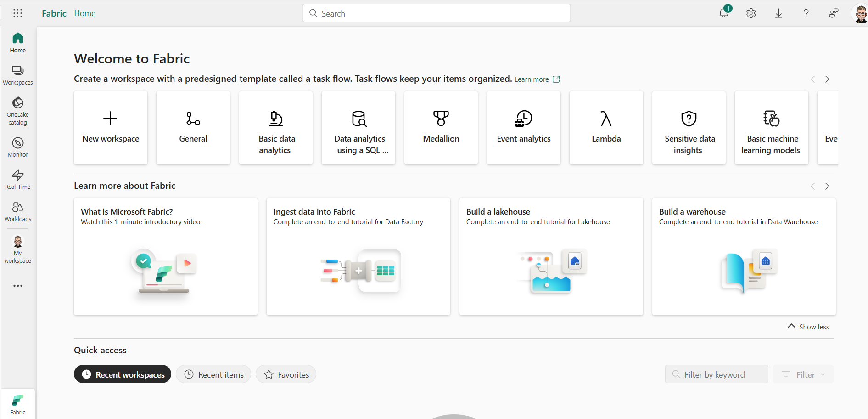The height and width of the screenshot is (419, 868).
Task: Focus the Filter by keyword field
Action: pyautogui.click(x=717, y=374)
